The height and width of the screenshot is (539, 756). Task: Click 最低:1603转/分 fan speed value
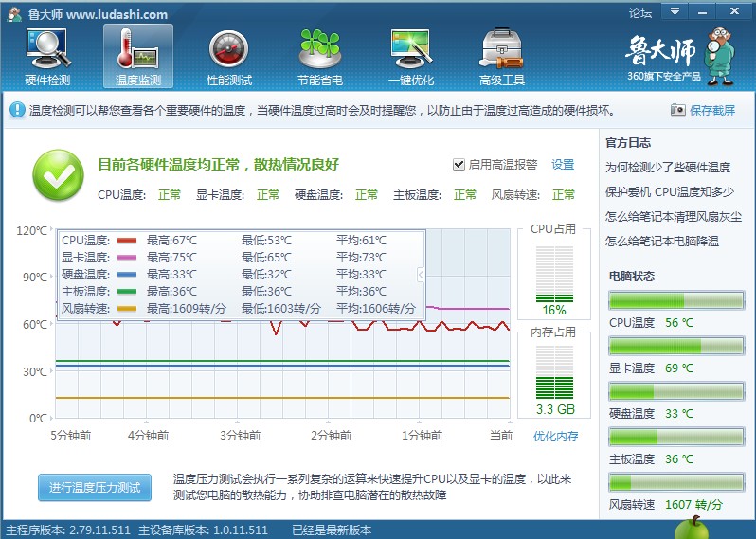click(x=281, y=309)
